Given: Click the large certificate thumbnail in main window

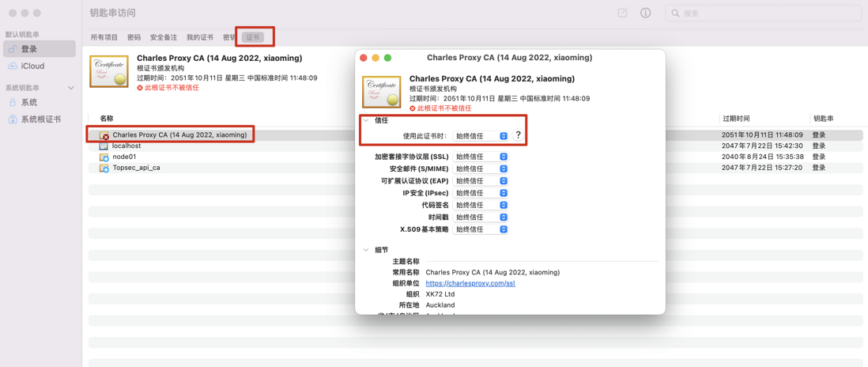Looking at the screenshot, I should point(108,71).
